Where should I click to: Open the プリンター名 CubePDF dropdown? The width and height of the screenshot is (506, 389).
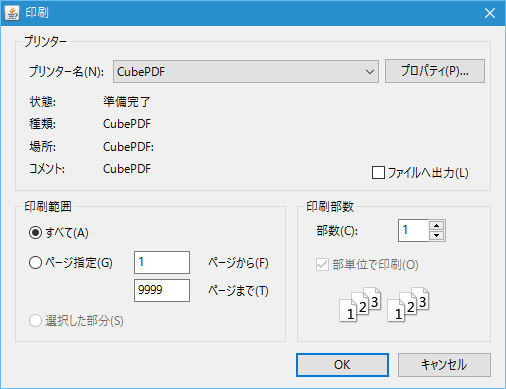click(x=246, y=71)
